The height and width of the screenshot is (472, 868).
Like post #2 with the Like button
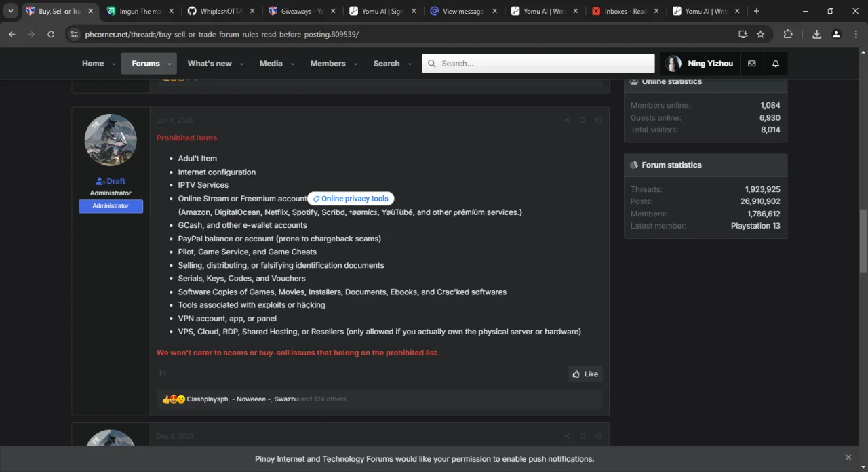tap(585, 374)
